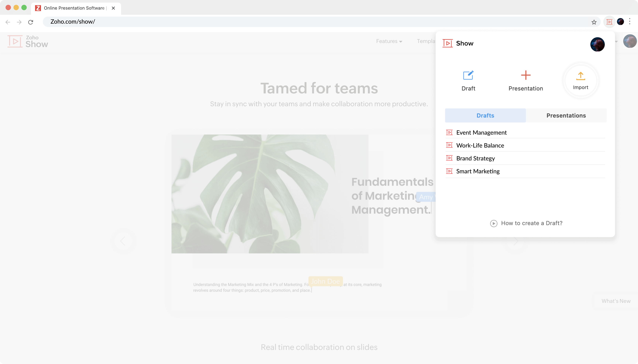This screenshot has width=638, height=364.
Task: Click the browser bookmark star icon
Action: pyautogui.click(x=594, y=21)
